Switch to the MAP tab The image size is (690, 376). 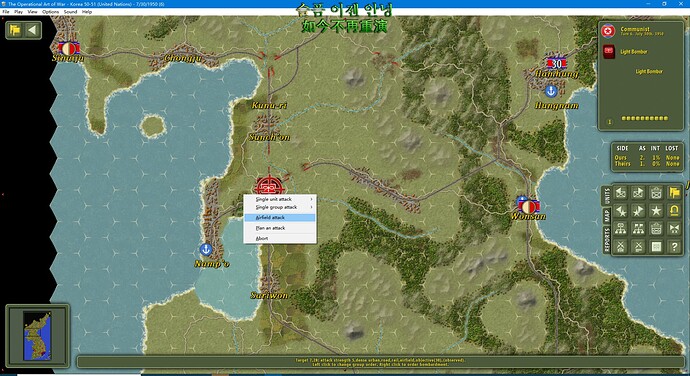(x=607, y=215)
